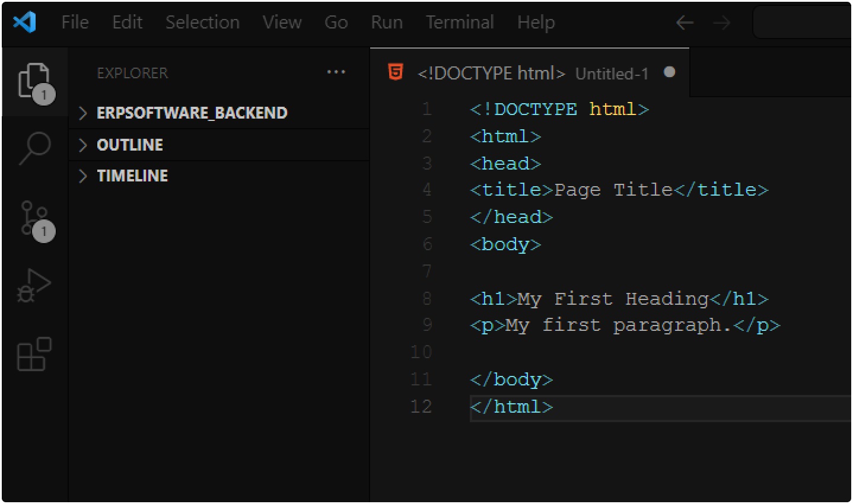
Task: Open the Search view icon
Action: pyautogui.click(x=34, y=148)
